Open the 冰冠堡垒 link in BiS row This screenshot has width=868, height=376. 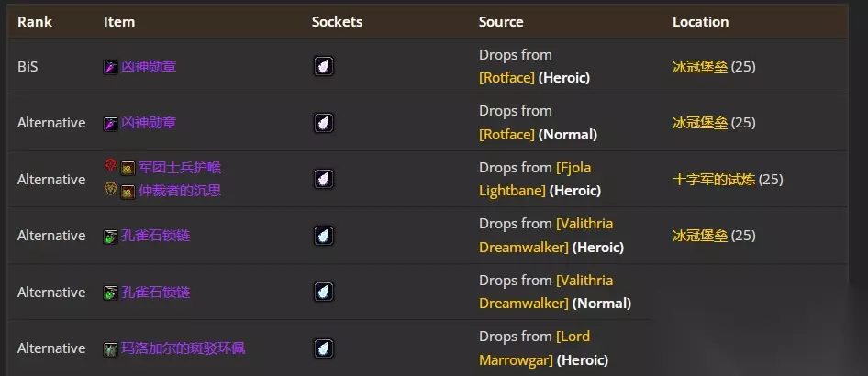click(x=700, y=67)
